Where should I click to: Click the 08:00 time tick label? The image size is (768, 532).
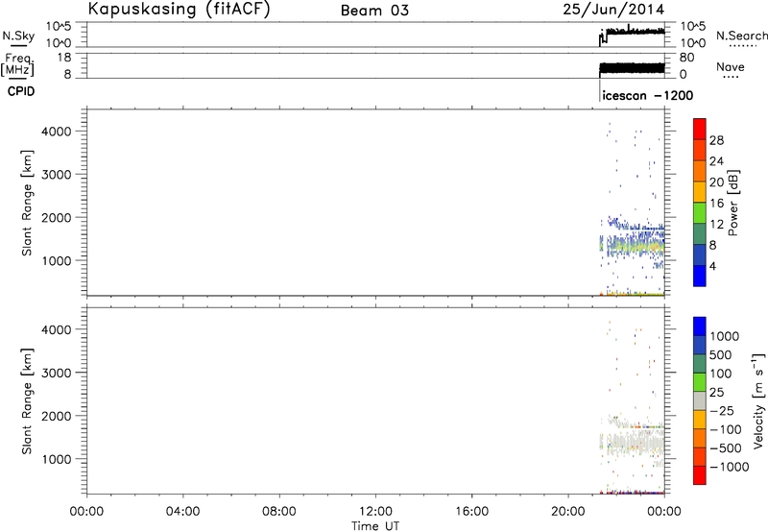(x=278, y=512)
